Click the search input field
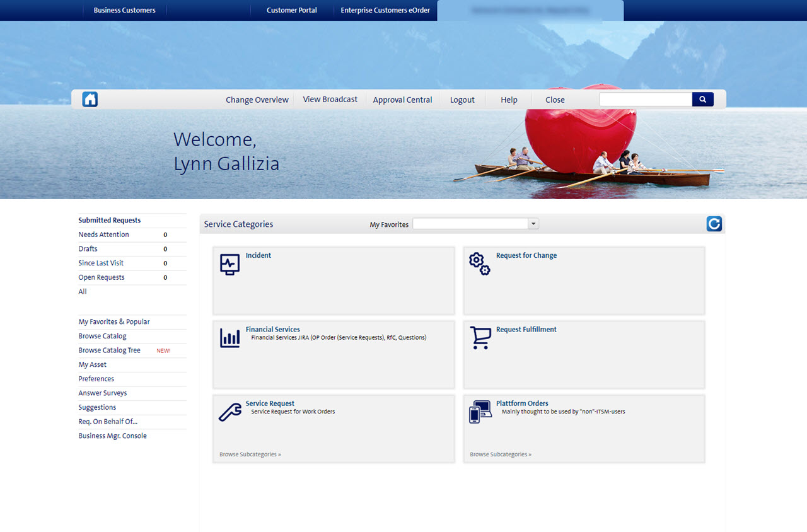 click(x=645, y=99)
